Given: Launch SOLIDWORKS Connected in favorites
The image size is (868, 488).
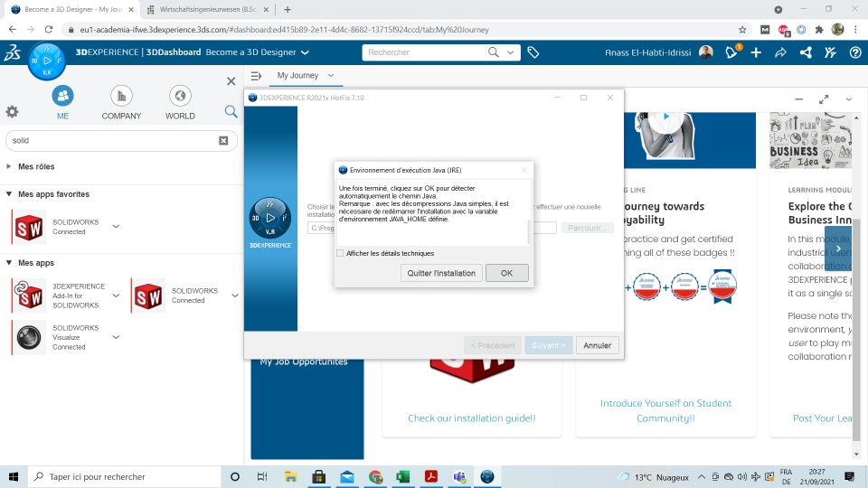Looking at the screenshot, I should pyautogui.click(x=29, y=227).
